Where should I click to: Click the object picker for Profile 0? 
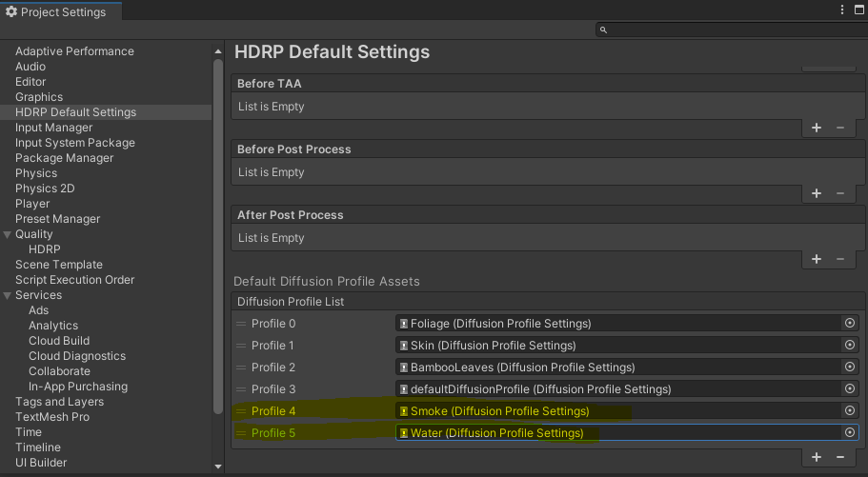[850, 324]
